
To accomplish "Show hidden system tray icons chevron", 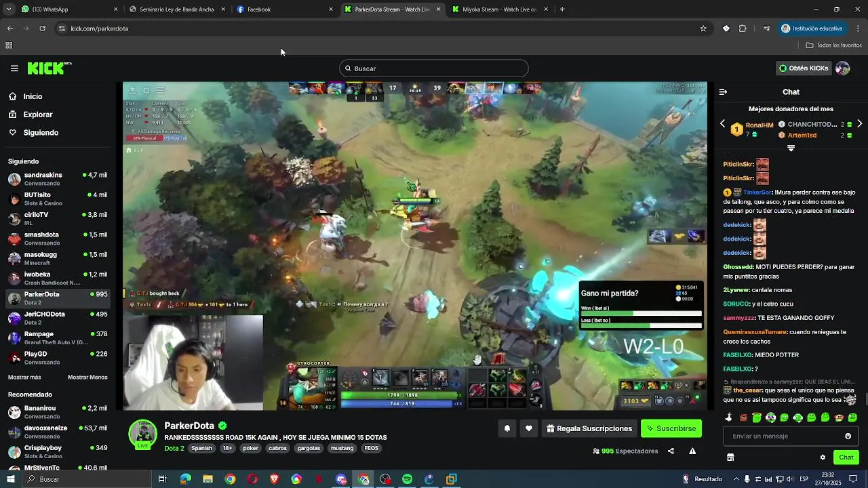I will [x=736, y=479].
